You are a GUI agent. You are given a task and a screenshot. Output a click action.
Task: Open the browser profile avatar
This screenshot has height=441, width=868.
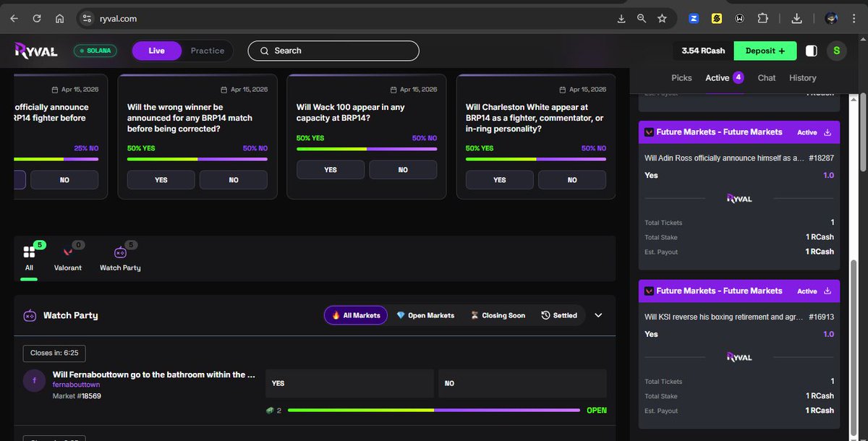click(x=831, y=19)
